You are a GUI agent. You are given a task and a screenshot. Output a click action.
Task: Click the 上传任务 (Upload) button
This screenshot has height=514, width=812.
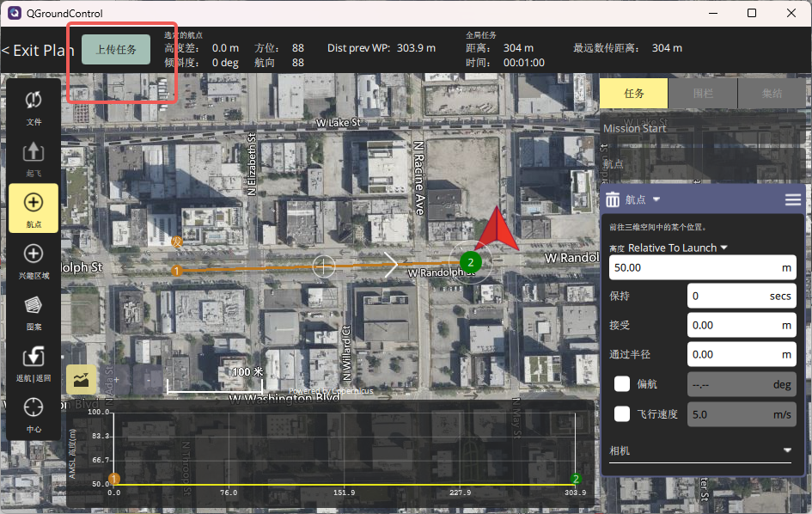coord(116,50)
